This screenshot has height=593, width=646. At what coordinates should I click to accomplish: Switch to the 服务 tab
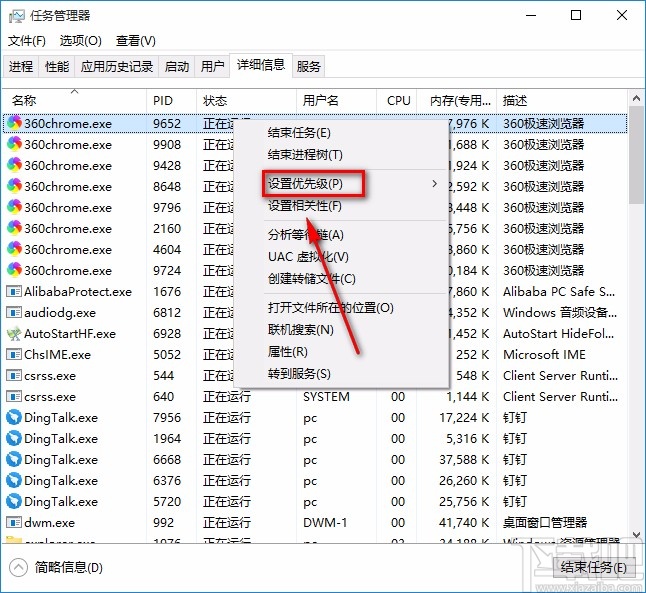(309, 66)
